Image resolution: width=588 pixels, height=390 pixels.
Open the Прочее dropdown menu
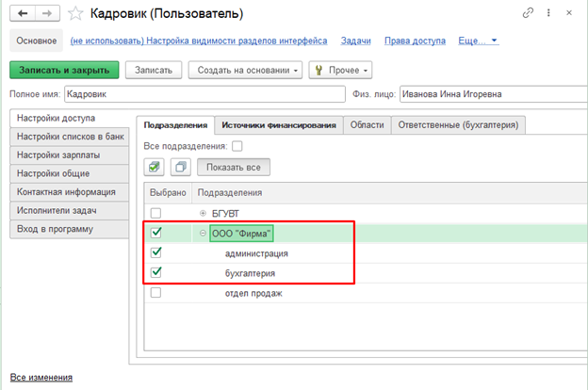[x=340, y=70]
